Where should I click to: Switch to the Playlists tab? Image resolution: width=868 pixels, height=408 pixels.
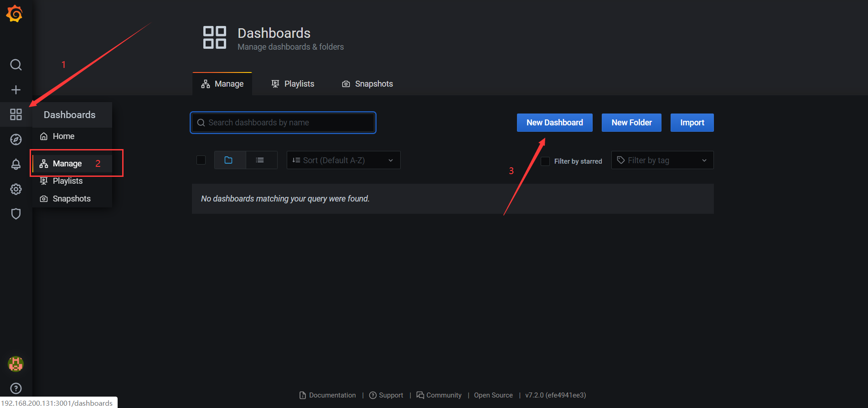293,84
